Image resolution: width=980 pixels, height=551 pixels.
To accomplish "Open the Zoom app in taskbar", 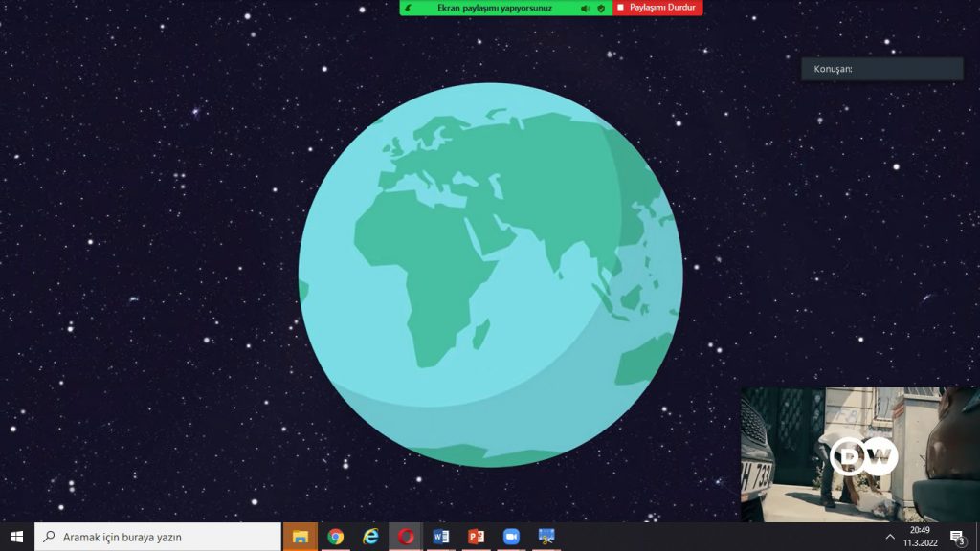I will (x=511, y=537).
